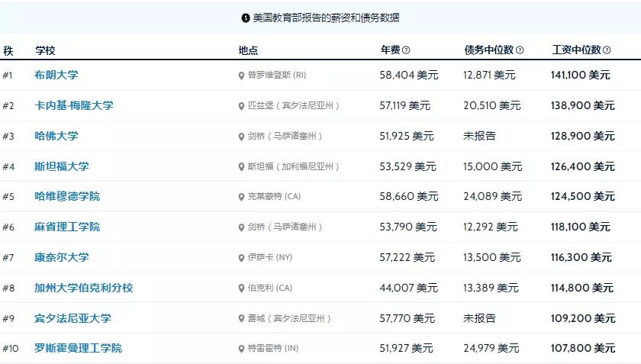Screen dimensions: 641x364
Task: Click the 116,300 美元 salary value
Action: (581, 257)
